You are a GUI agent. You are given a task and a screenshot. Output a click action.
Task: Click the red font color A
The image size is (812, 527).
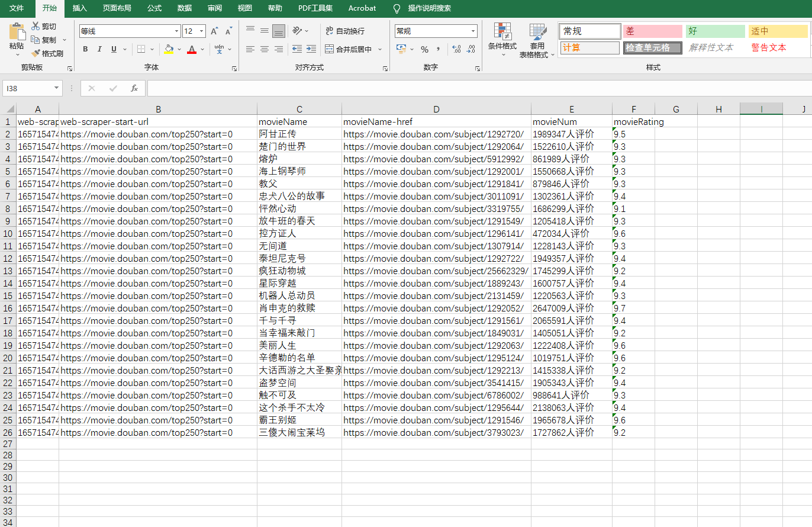[191, 49]
